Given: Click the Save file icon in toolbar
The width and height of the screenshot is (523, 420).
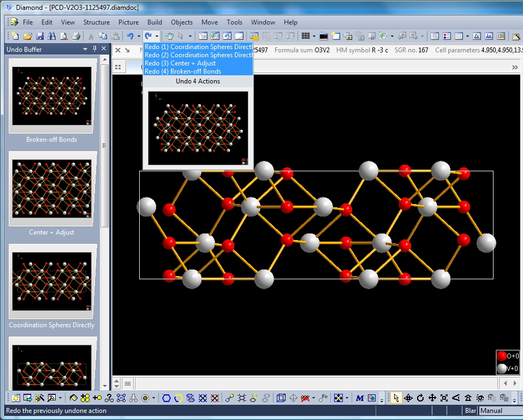Looking at the screenshot, I should click(39, 36).
